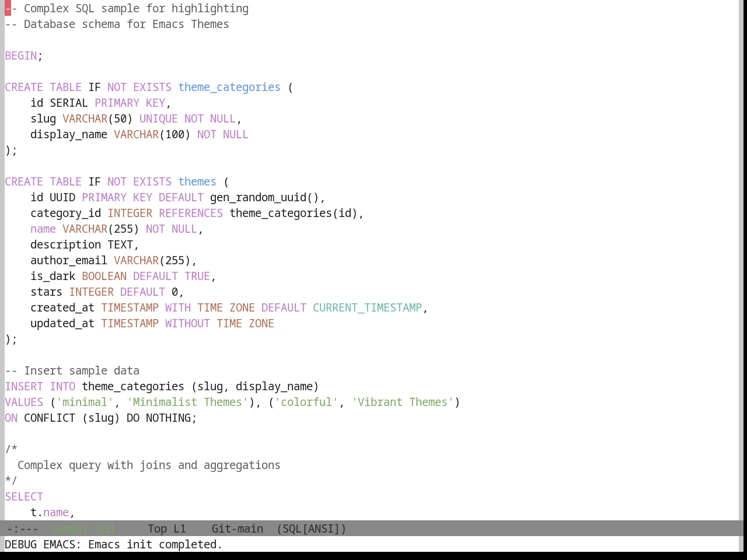Click INTO keyword
This screenshot has height=560, width=747.
[x=62, y=386]
